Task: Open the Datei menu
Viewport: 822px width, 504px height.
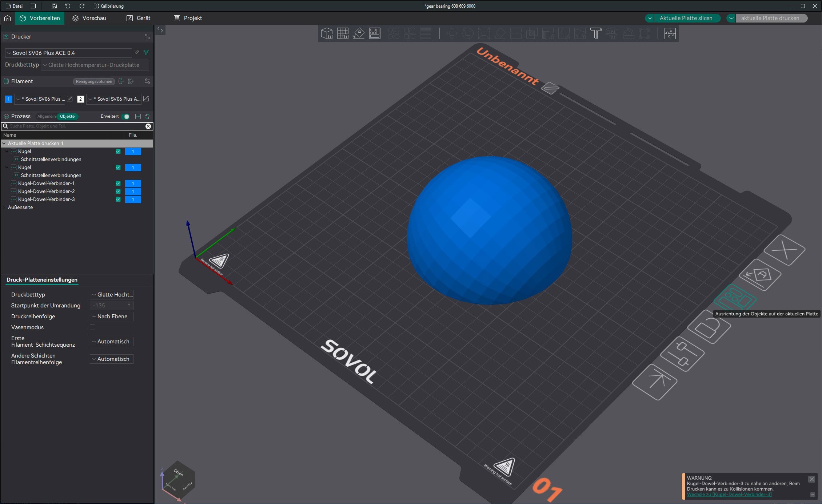Action: pyautogui.click(x=14, y=6)
